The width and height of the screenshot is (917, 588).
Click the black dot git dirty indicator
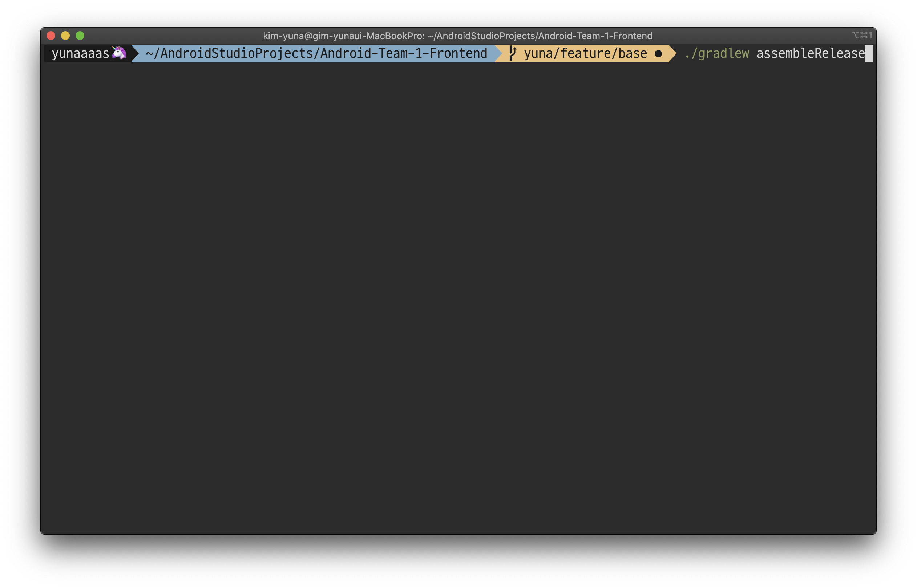(x=658, y=54)
